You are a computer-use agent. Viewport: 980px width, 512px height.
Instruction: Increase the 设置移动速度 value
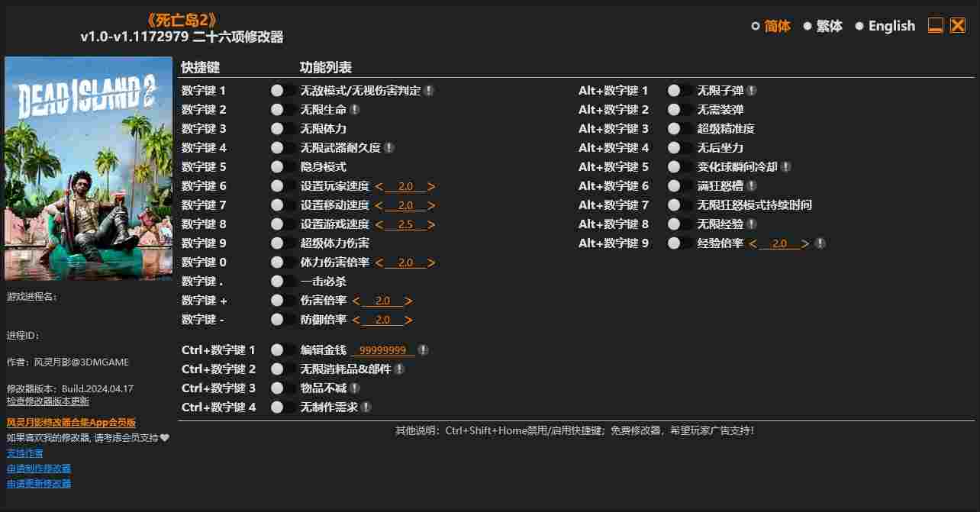point(432,205)
